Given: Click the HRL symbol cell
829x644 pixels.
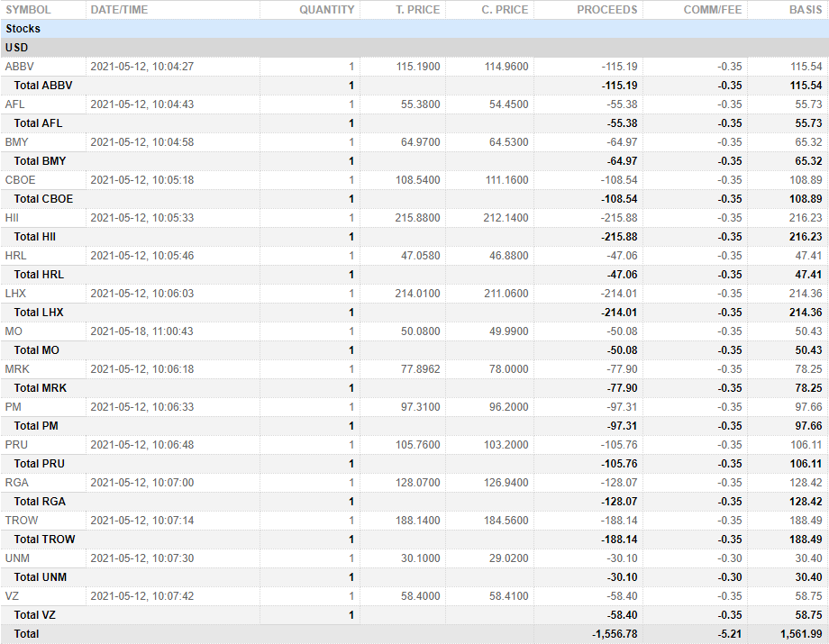Looking at the screenshot, I should pos(15,256).
